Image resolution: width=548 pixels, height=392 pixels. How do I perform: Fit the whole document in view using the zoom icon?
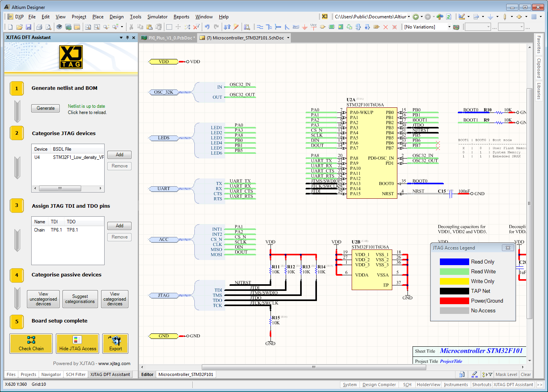pyautogui.click(x=88, y=27)
